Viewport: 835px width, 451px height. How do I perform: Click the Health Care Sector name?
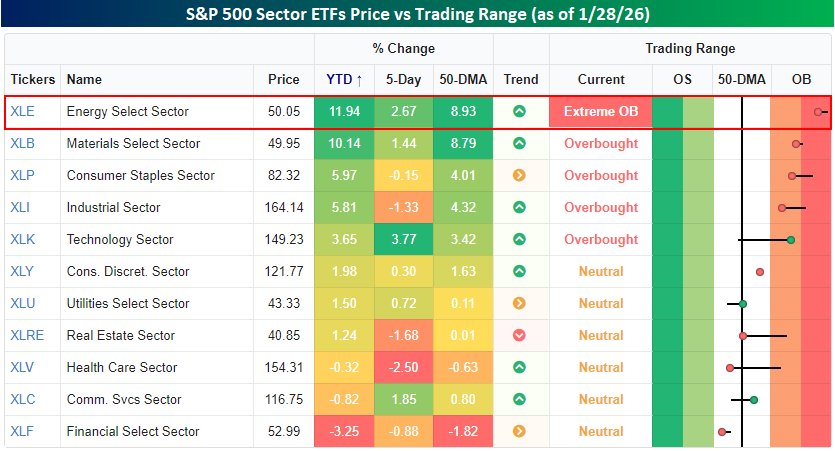tap(121, 368)
